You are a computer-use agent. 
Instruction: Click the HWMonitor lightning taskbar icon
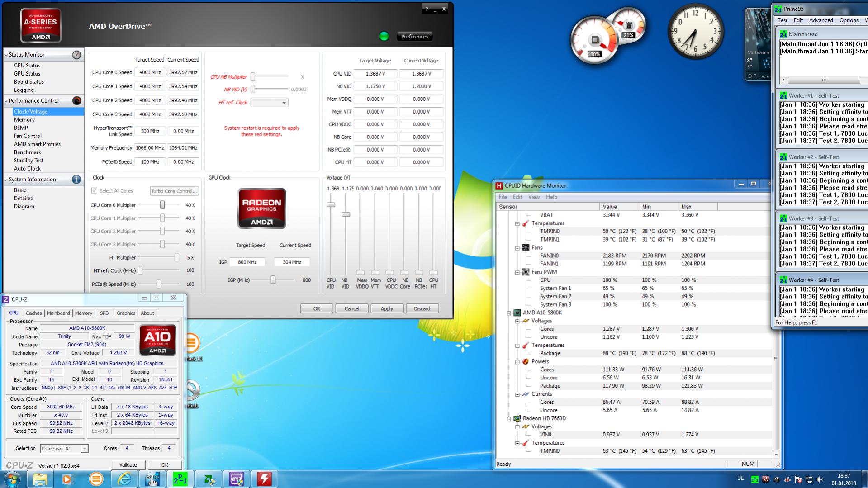click(264, 479)
